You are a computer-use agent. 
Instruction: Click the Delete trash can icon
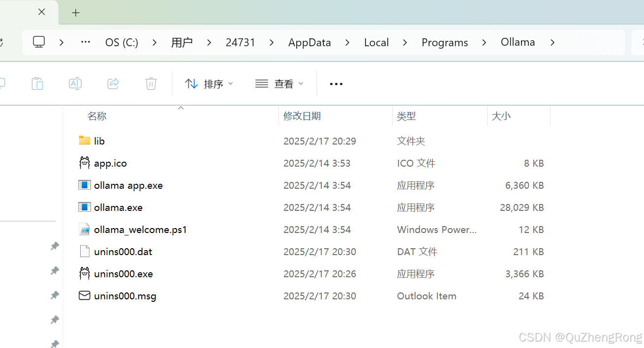[x=151, y=84]
